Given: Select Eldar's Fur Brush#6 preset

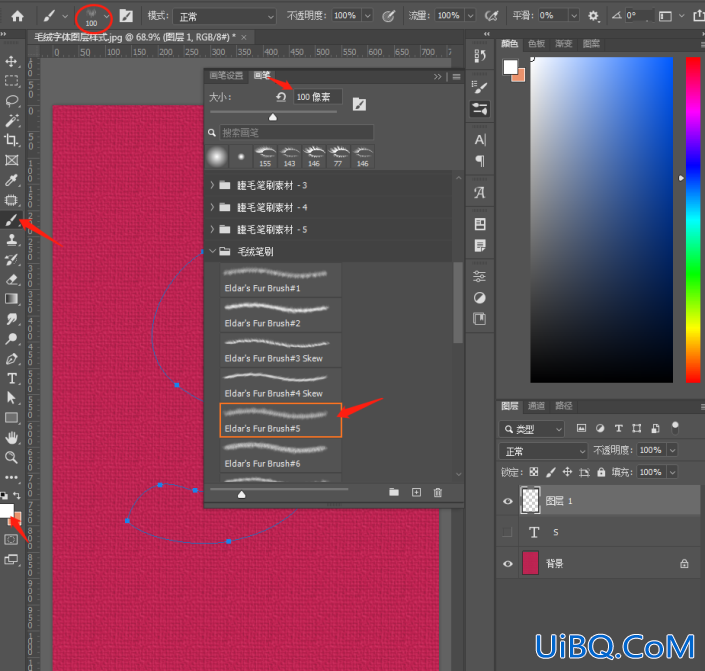Looking at the screenshot, I should tap(281, 455).
